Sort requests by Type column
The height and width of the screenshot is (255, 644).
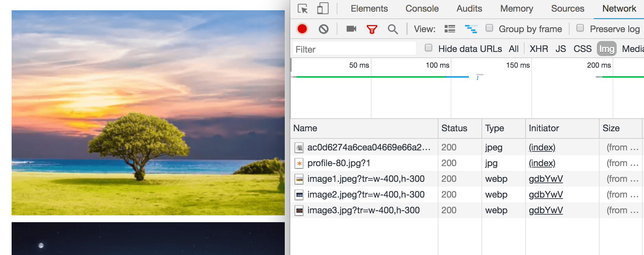(x=504, y=129)
